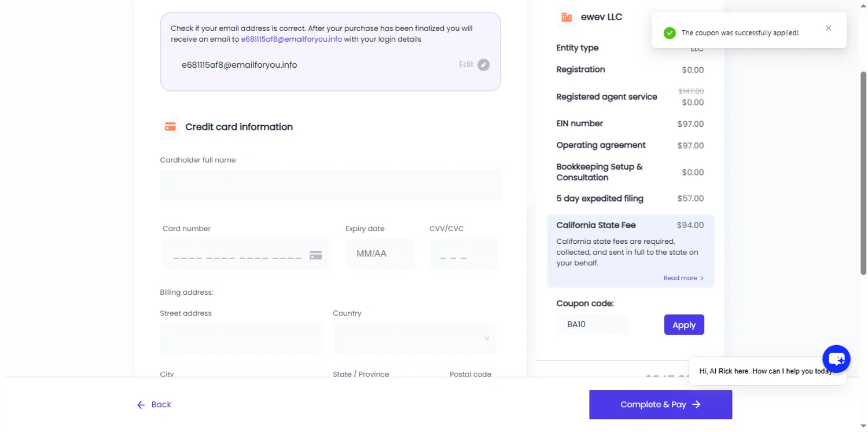Click the green checkmark in coupon notification
This screenshot has height=432, width=868.
(670, 33)
